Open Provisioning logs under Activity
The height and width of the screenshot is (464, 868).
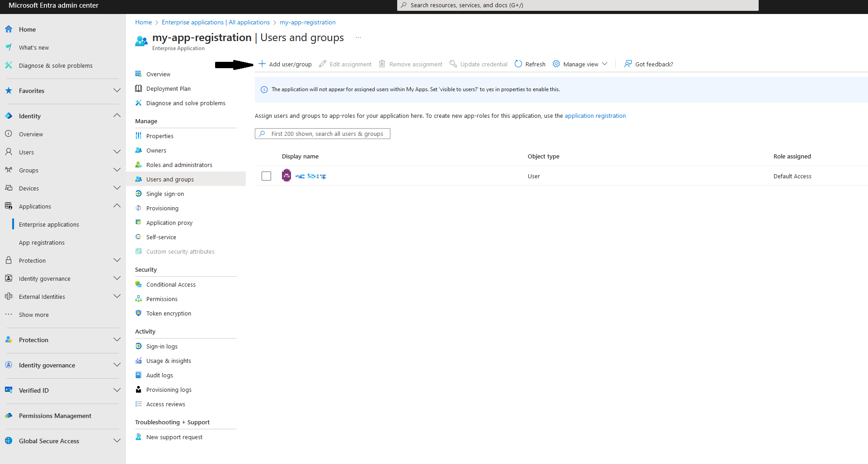point(169,390)
